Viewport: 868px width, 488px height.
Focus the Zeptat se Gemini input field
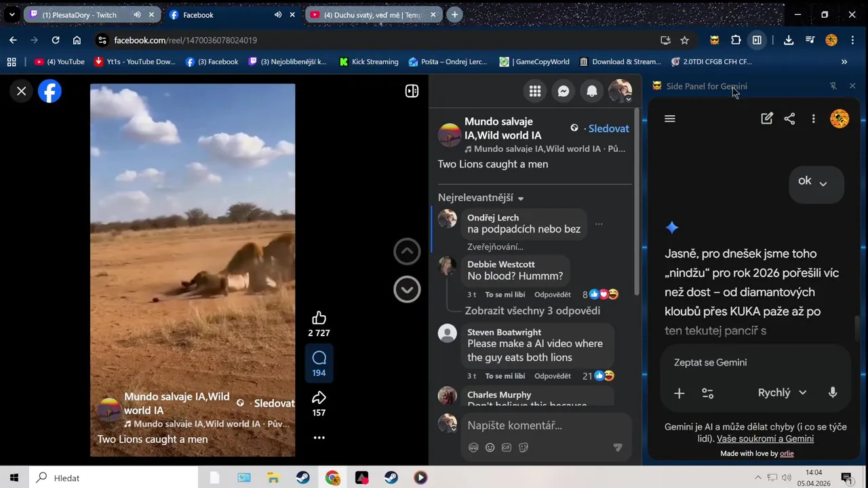click(755, 363)
